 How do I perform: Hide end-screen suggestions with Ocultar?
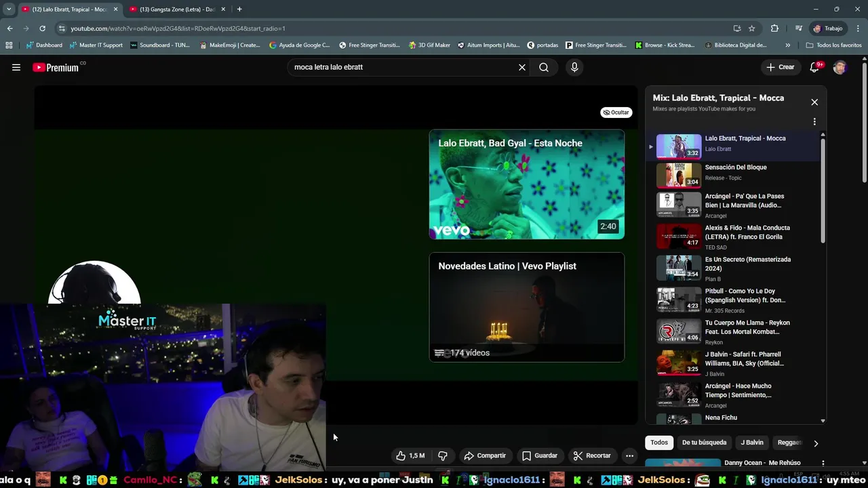pyautogui.click(x=616, y=113)
